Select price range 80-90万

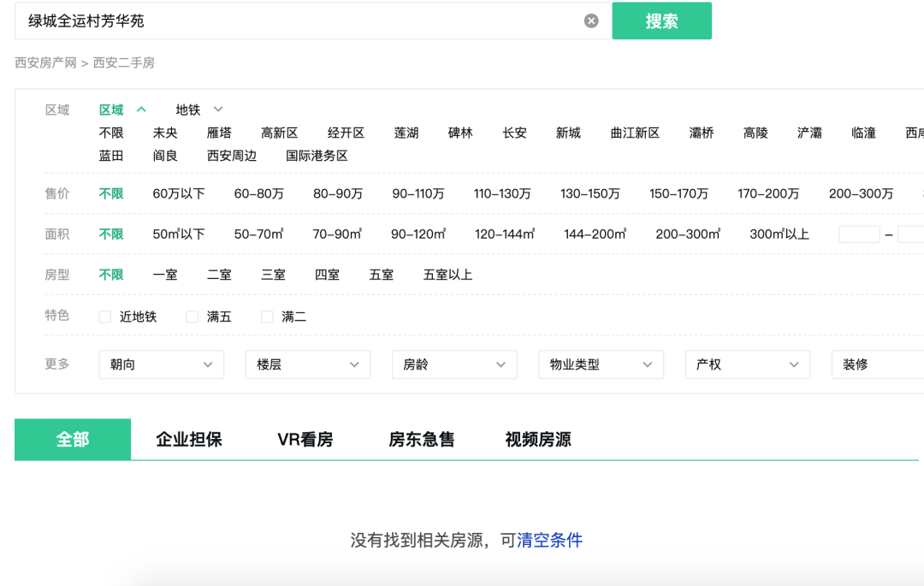click(x=338, y=193)
